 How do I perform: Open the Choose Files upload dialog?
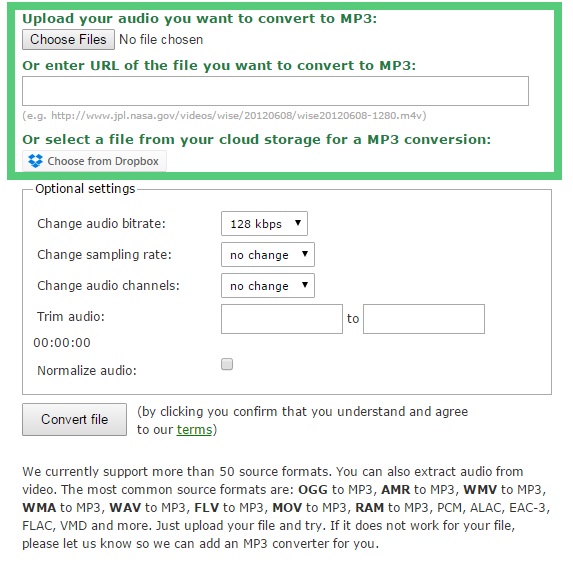pos(68,39)
